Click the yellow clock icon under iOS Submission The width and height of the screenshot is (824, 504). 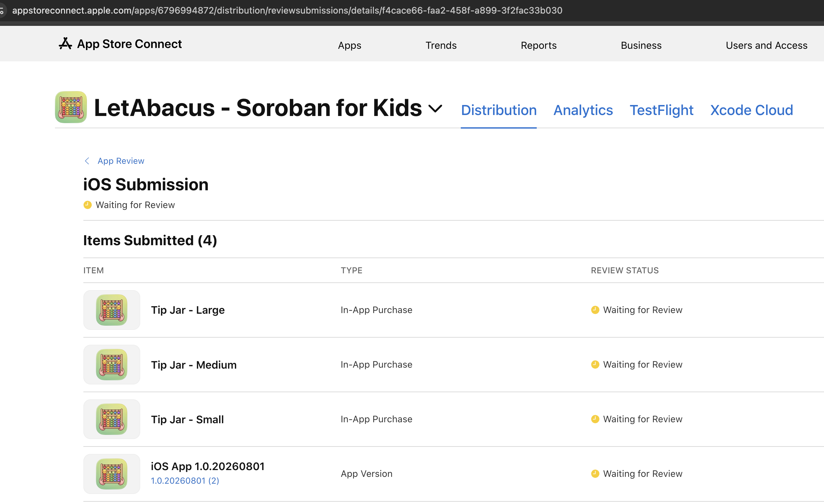pos(88,205)
